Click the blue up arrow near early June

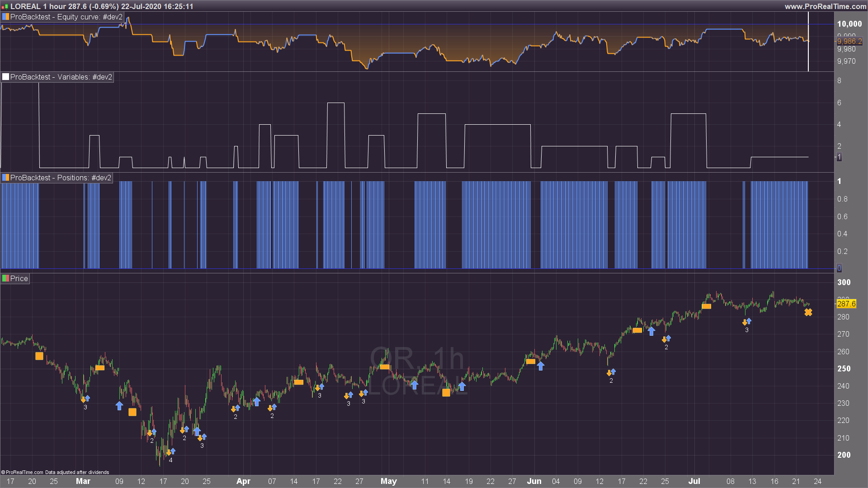coord(541,366)
